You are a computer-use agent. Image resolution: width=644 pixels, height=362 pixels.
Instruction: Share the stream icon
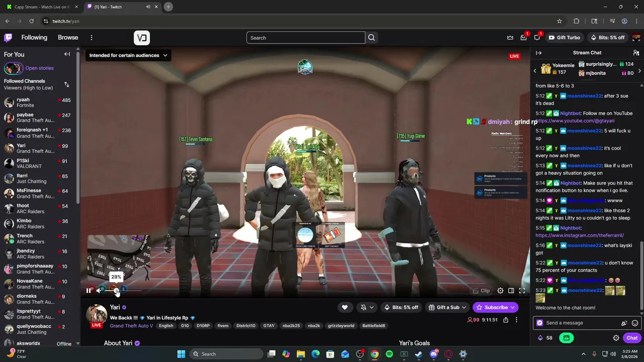506,320
